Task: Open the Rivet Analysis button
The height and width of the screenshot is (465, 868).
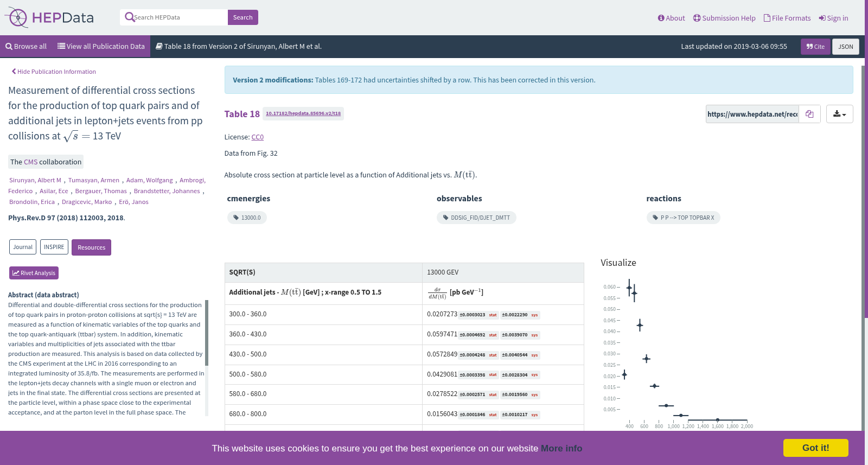Action: click(34, 273)
